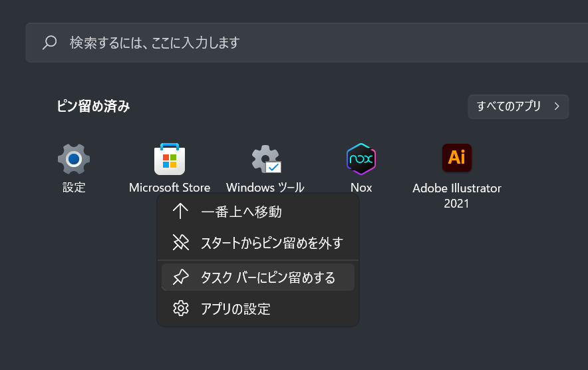The height and width of the screenshot is (370, 588).
Task: Click the ピン留め済み section heading
Action: [93, 106]
